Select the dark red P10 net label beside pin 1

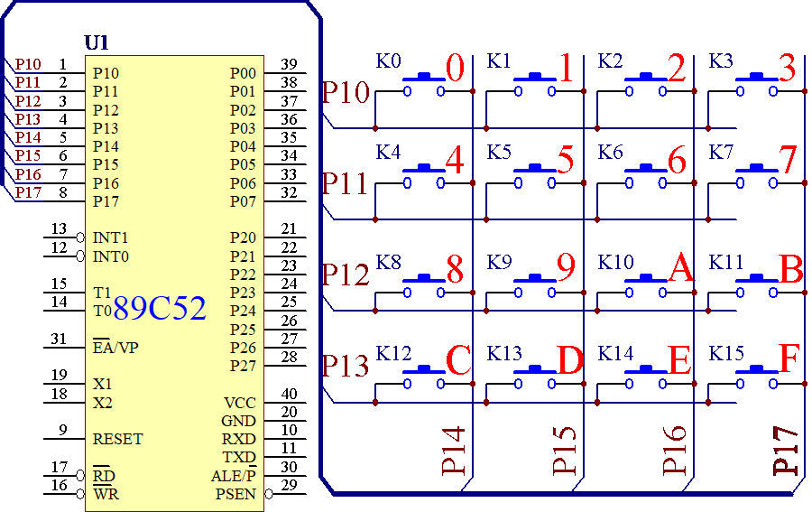[28, 64]
